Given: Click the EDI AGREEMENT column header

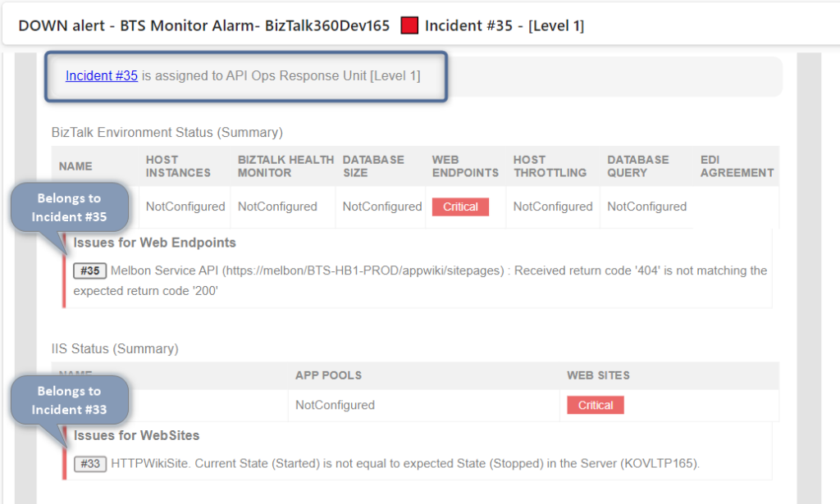Looking at the screenshot, I should click(x=736, y=166).
